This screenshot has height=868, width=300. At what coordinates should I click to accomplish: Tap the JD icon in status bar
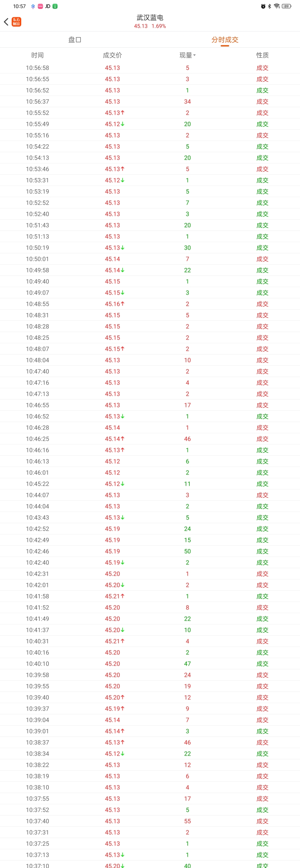click(x=48, y=6)
